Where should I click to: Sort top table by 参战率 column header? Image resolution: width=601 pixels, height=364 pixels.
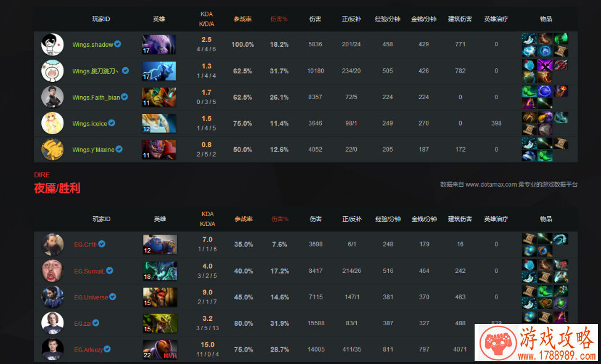point(243,18)
